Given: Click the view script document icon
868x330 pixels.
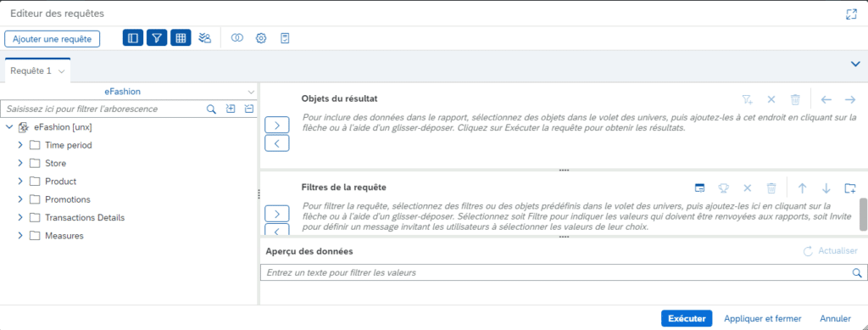Looking at the screenshot, I should pyautogui.click(x=285, y=38).
